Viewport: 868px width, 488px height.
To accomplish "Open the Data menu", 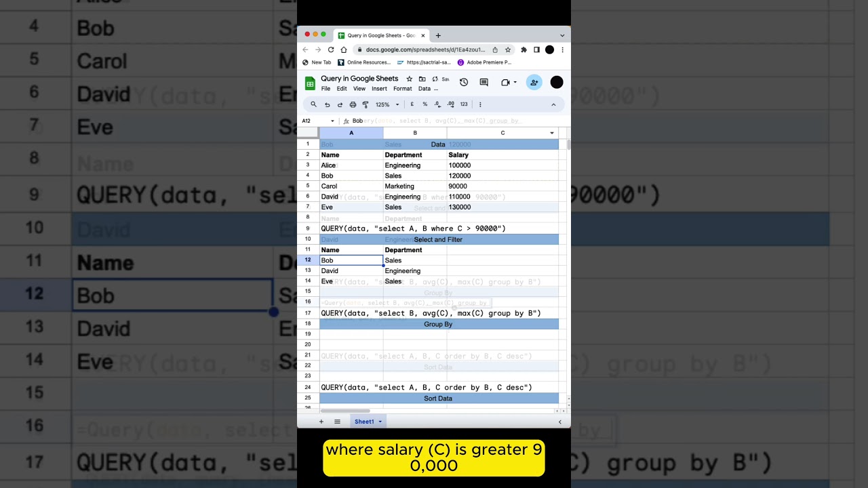I will point(425,89).
